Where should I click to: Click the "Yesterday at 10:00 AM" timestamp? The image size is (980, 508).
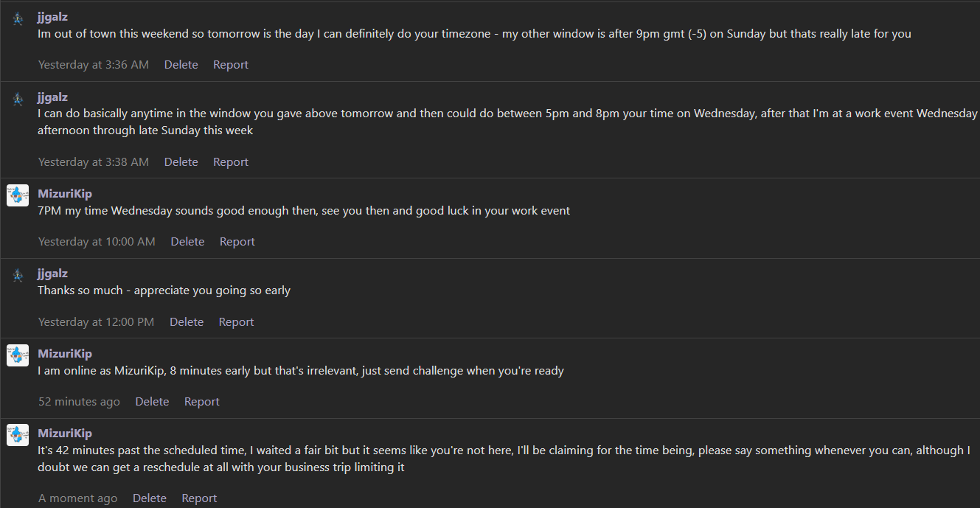97,242
